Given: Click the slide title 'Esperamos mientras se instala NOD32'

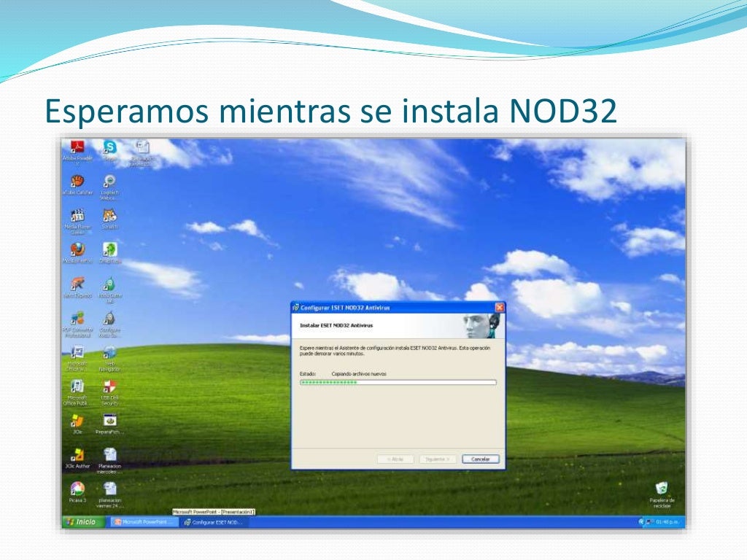Looking at the screenshot, I should click(x=330, y=111).
